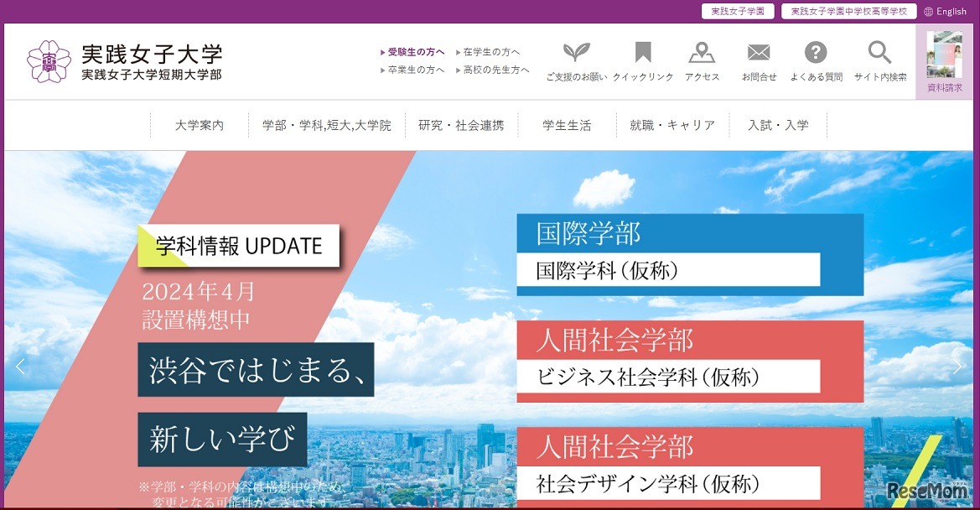Click the 渋谷ではじまる、 headline
This screenshot has height=510, width=980.
click(x=257, y=369)
